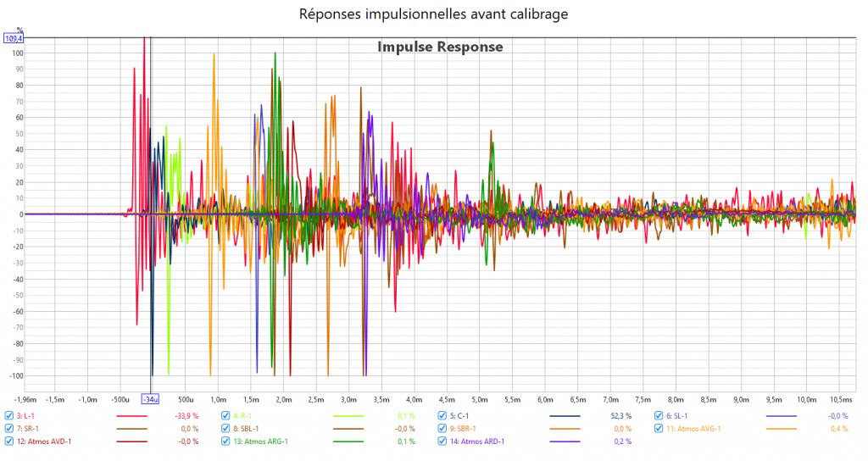The image size is (868, 461).
Task: Uncheck the 12: Atmos AVD-1 checkbox
Action: pos(9,442)
